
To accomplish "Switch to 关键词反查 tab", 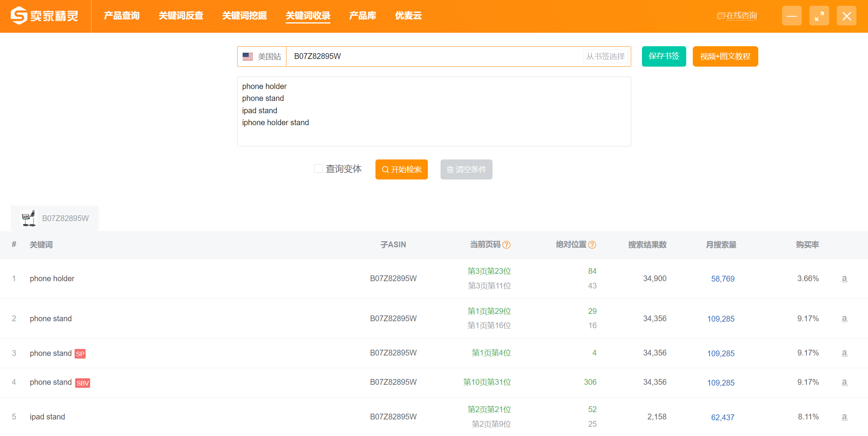I will tap(181, 16).
